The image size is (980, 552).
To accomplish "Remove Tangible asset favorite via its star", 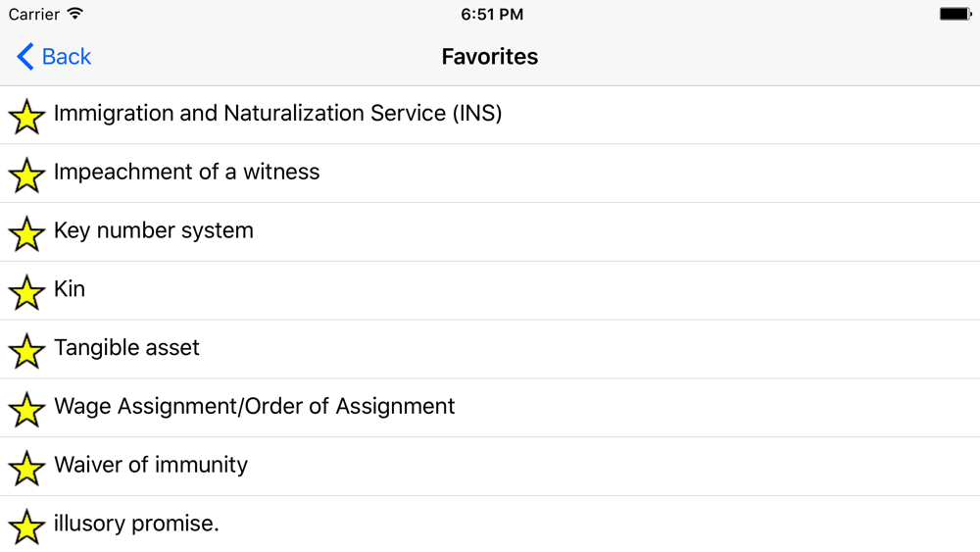I will (x=26, y=351).
